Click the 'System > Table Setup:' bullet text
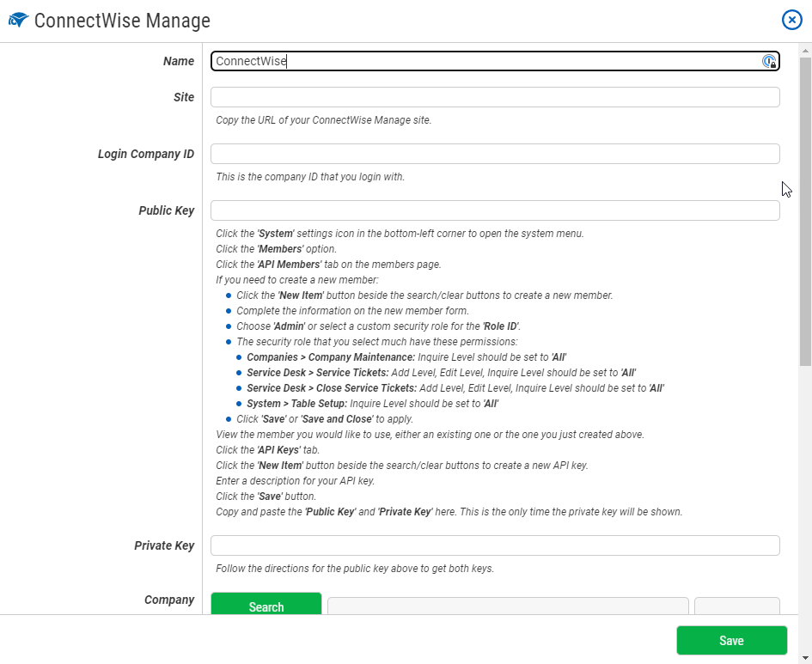Image resolution: width=812 pixels, height=664 pixels. pos(296,404)
